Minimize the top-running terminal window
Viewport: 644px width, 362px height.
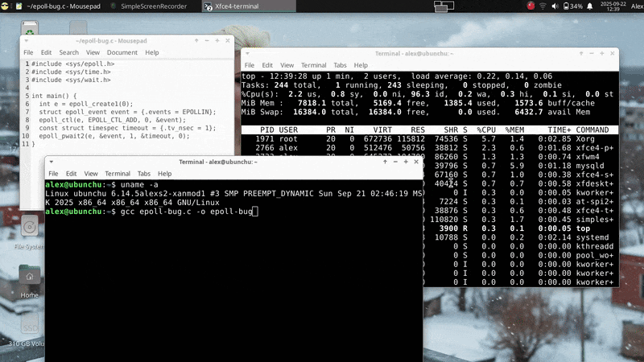coord(592,53)
